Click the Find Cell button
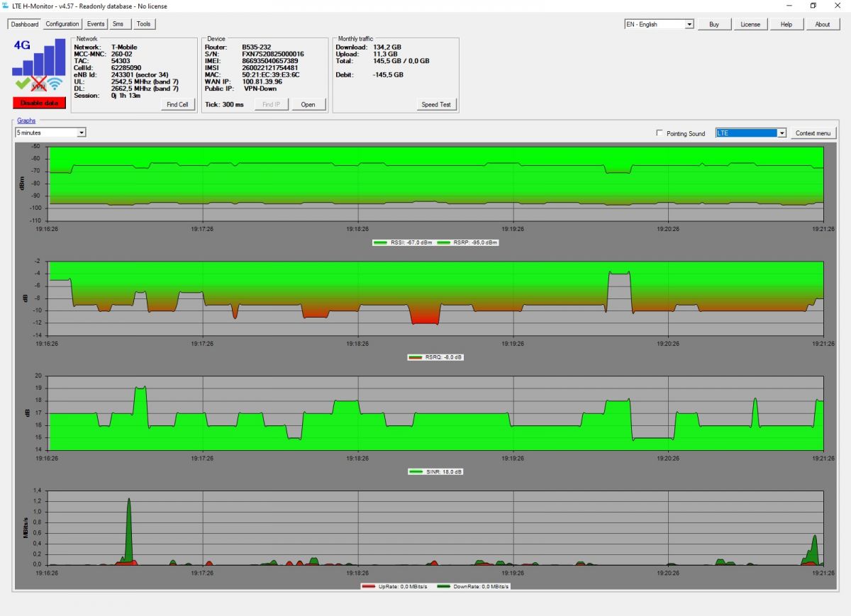 click(178, 104)
